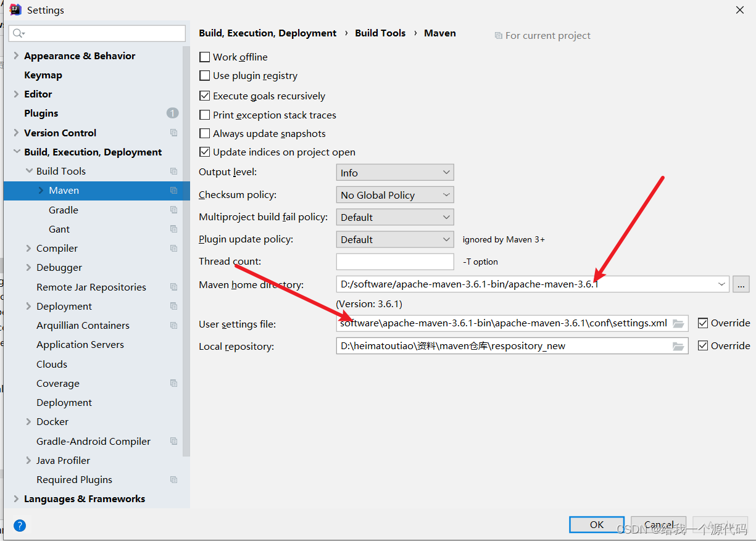Click the project-level icon beside Gradle-Android Compiler
Image resolution: width=756 pixels, height=541 pixels.
pos(174,441)
